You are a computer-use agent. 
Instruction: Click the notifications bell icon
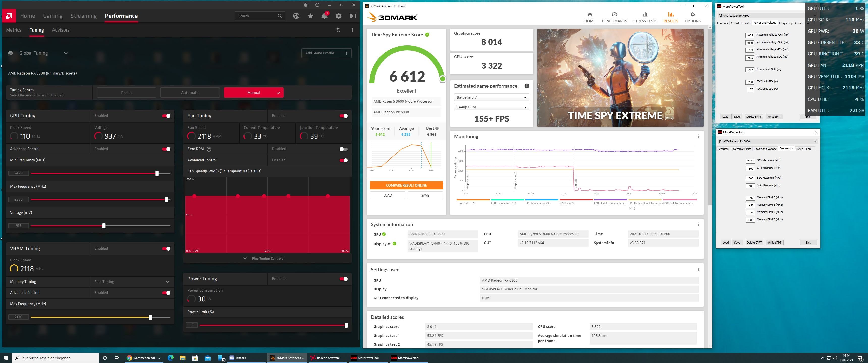click(x=324, y=16)
